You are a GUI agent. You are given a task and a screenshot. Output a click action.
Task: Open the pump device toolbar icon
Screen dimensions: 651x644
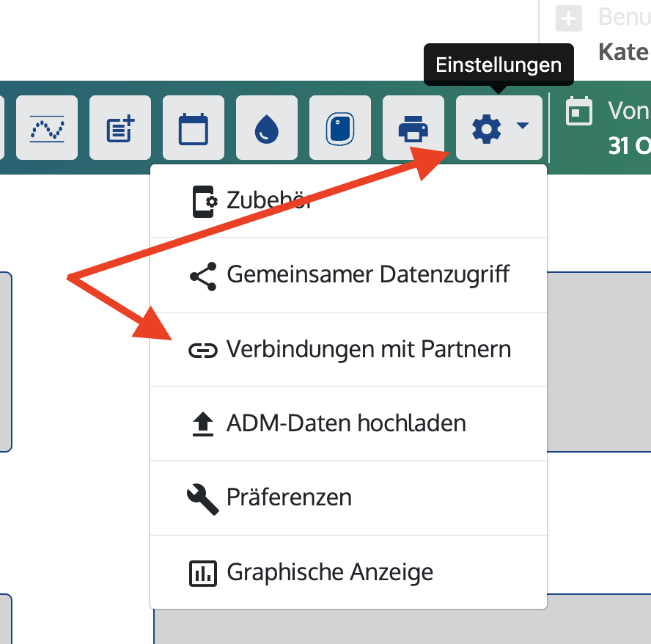(340, 128)
